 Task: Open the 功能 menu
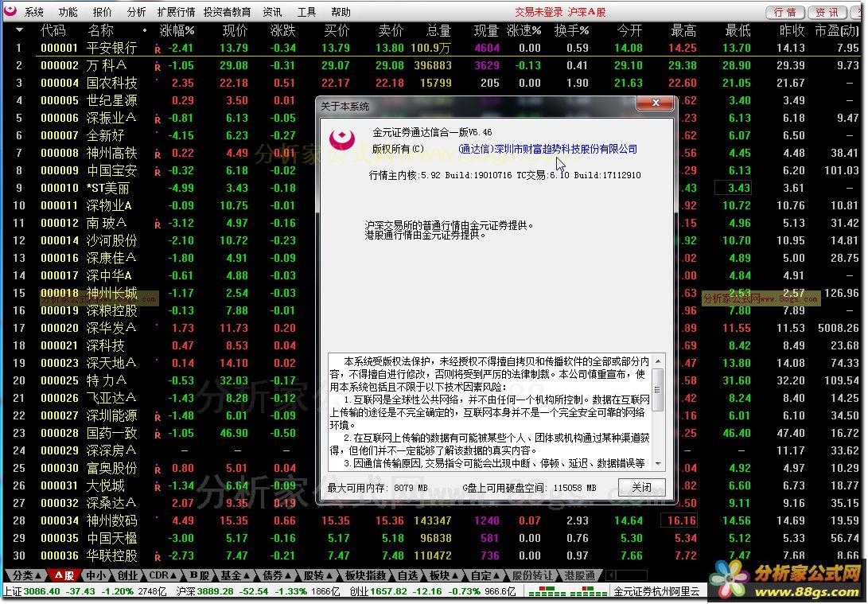click(x=68, y=12)
